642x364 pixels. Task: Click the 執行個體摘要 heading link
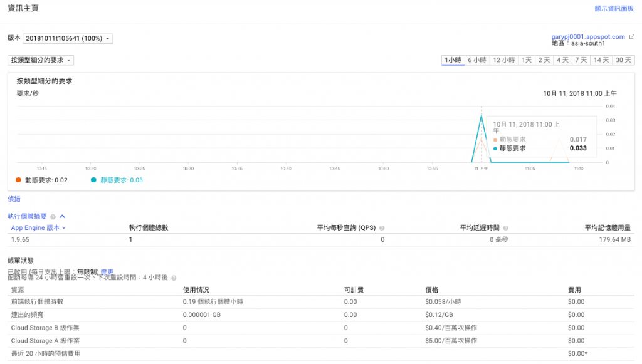27,216
